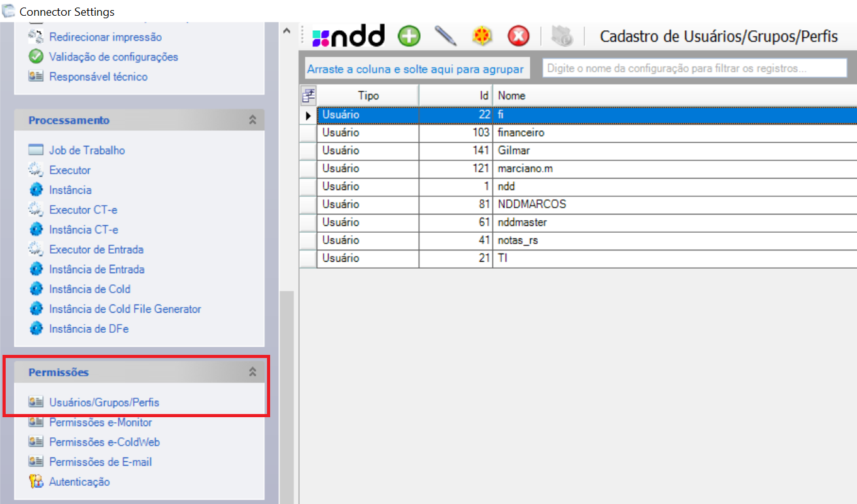Open Responsável técnico

click(98, 77)
